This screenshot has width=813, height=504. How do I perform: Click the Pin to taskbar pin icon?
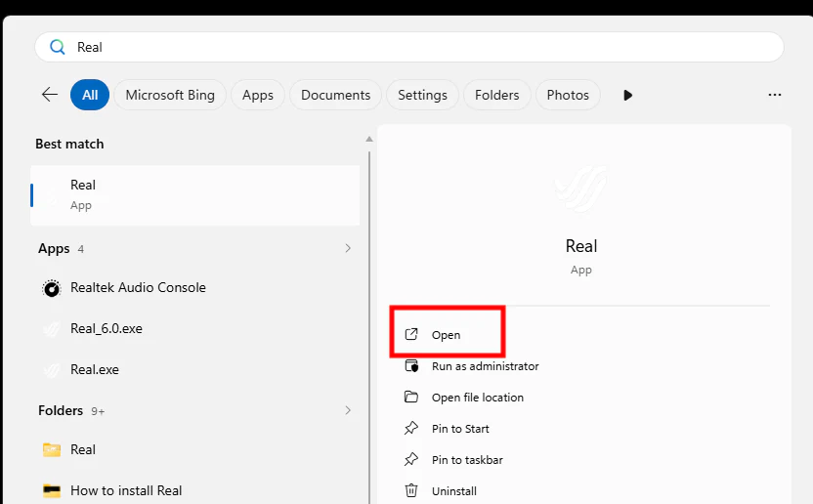tap(411, 459)
